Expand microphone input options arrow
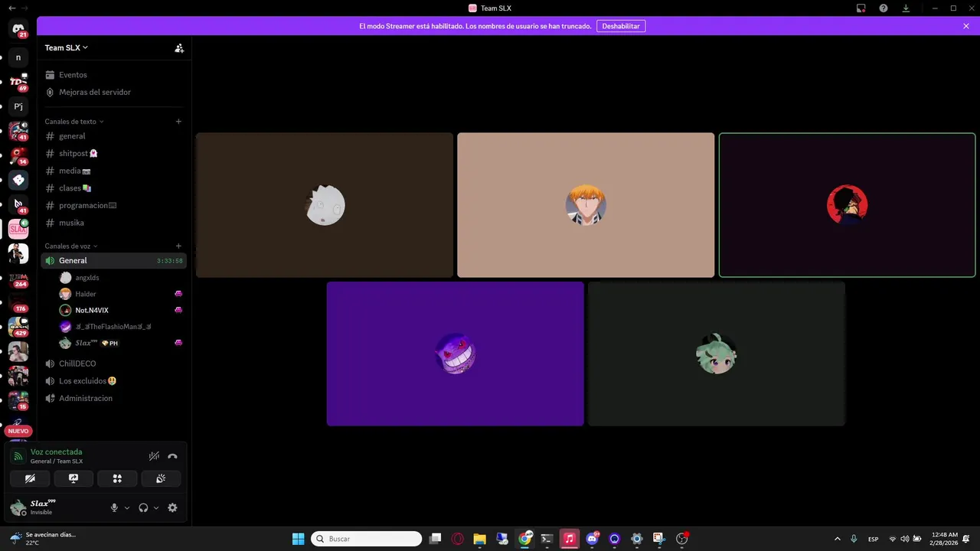The image size is (980, 551). pos(127,507)
